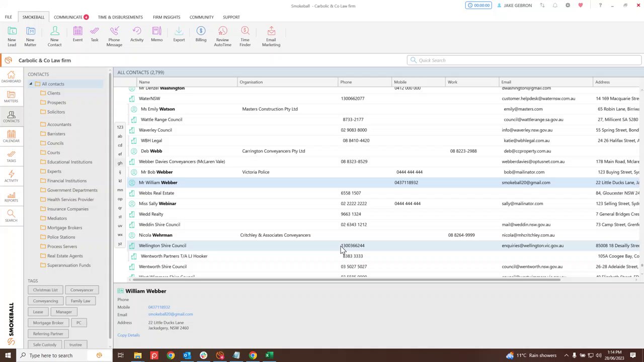Viewport: 644px width, 362px height.
Task: Open the FILE menu
Action: tap(9, 17)
